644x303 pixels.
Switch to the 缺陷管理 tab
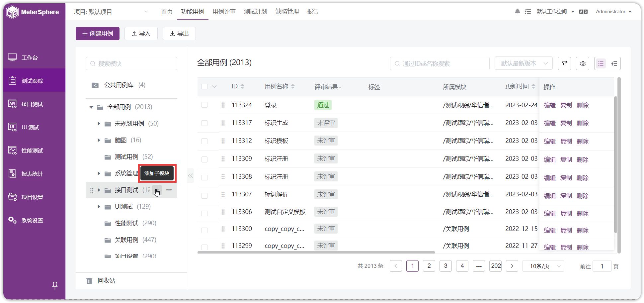click(287, 12)
